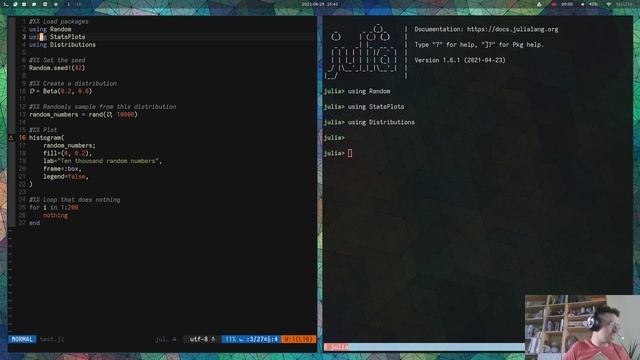Click the webcam video overlay

pyautogui.click(x=582, y=327)
